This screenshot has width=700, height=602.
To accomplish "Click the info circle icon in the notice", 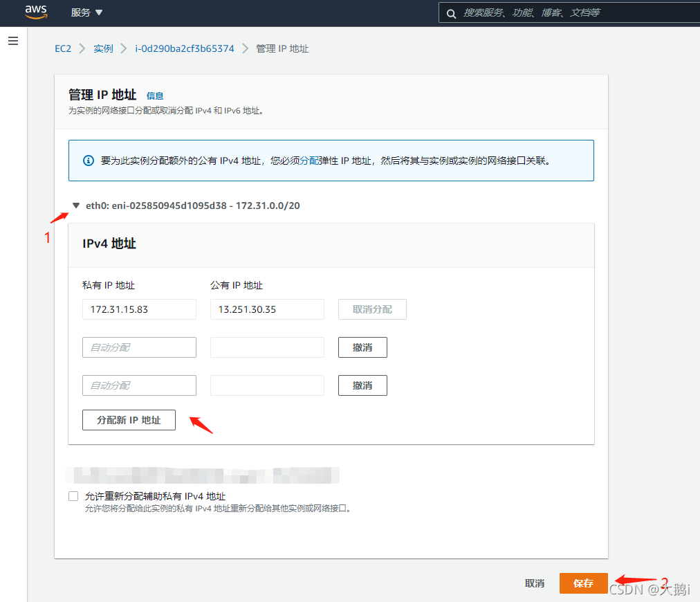I will [89, 161].
